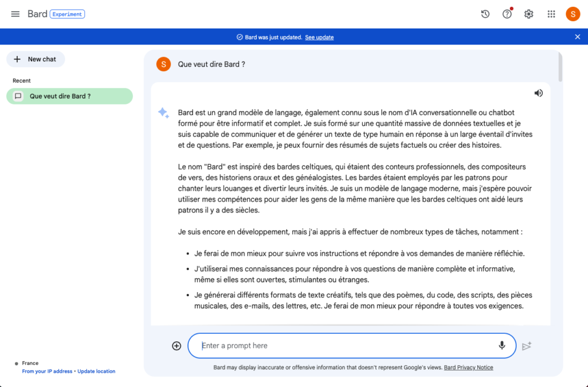
Task: Click the bullet starting J'utiliserai mes connaissances
Action: pos(355,274)
